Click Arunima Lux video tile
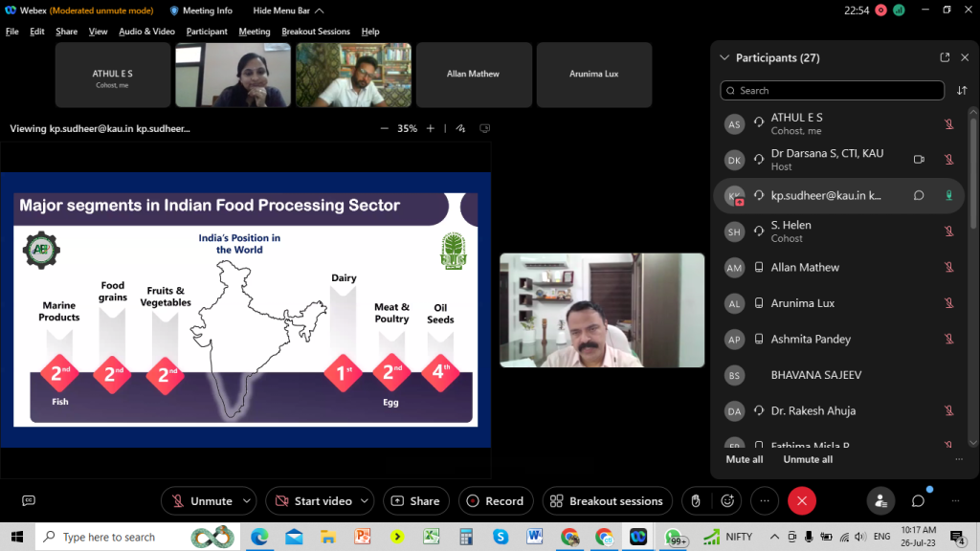The height and width of the screenshot is (551, 980). point(594,75)
